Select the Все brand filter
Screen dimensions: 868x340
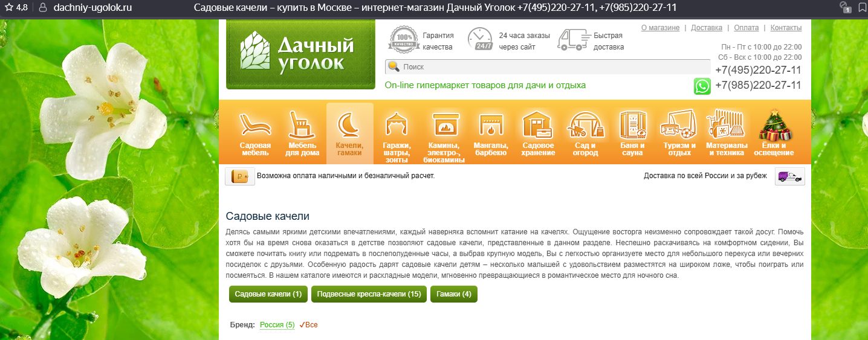click(309, 325)
